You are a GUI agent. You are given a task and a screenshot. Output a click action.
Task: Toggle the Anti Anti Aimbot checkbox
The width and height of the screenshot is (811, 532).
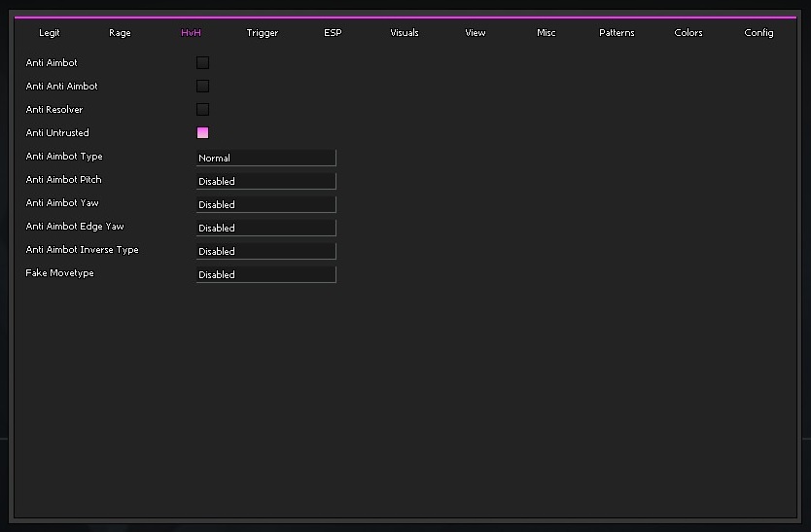click(202, 86)
